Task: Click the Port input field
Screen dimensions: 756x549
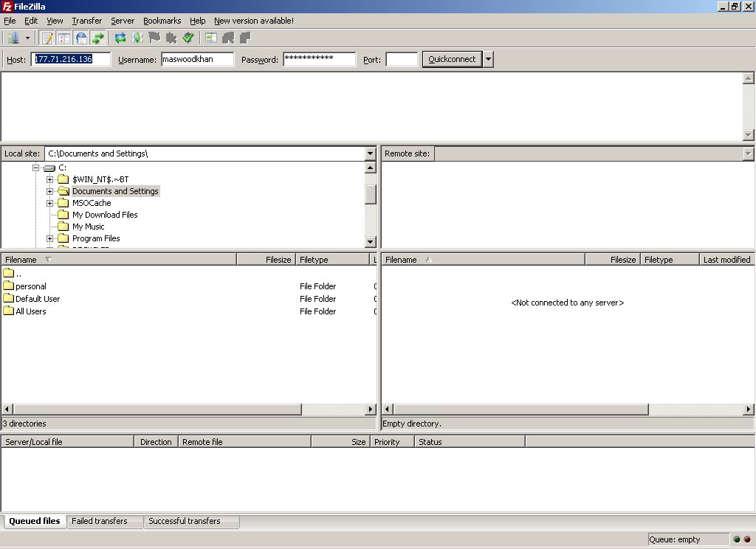Action: (402, 59)
